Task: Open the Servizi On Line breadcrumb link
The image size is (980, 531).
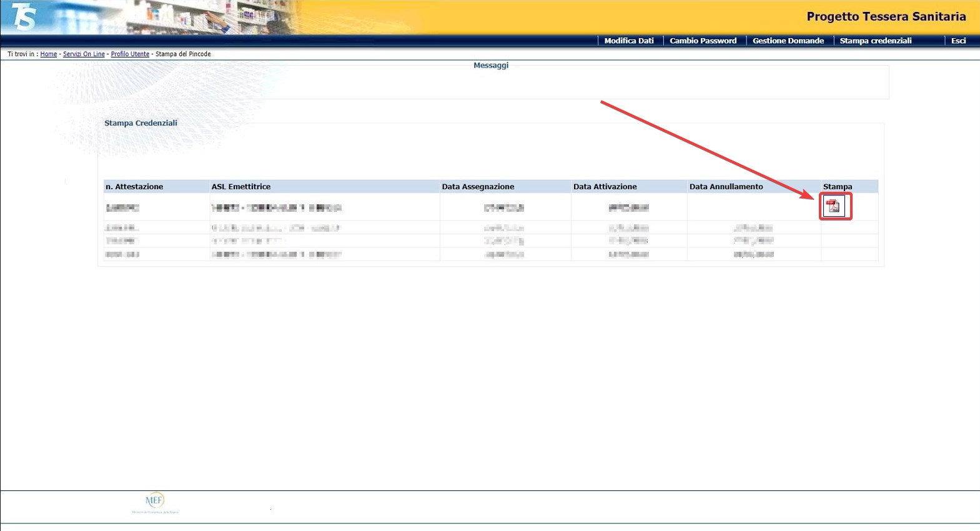Action: click(84, 54)
